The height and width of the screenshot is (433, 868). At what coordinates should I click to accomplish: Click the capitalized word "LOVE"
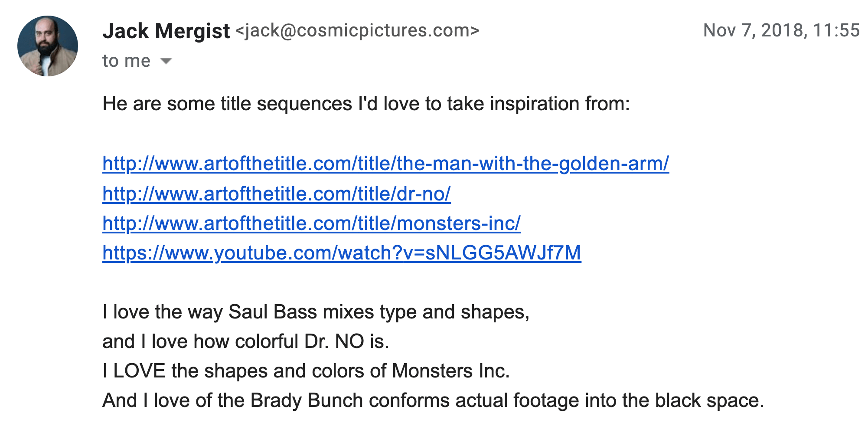[139, 371]
